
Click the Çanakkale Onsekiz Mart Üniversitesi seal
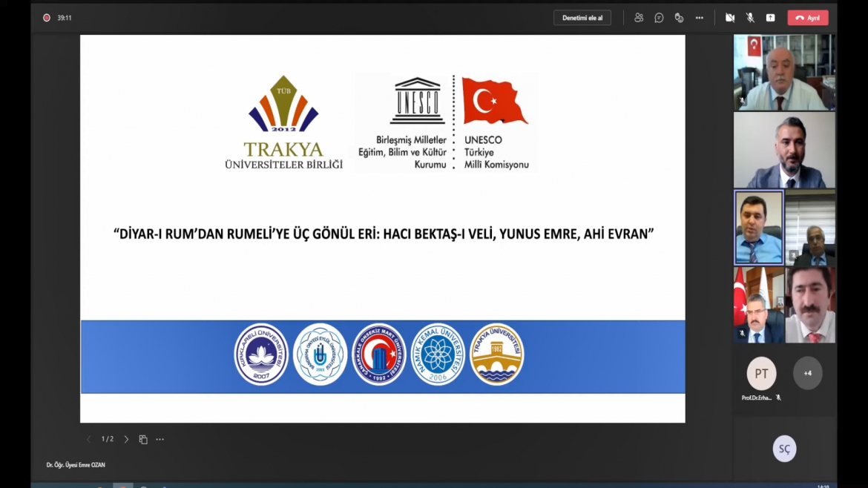click(x=378, y=355)
